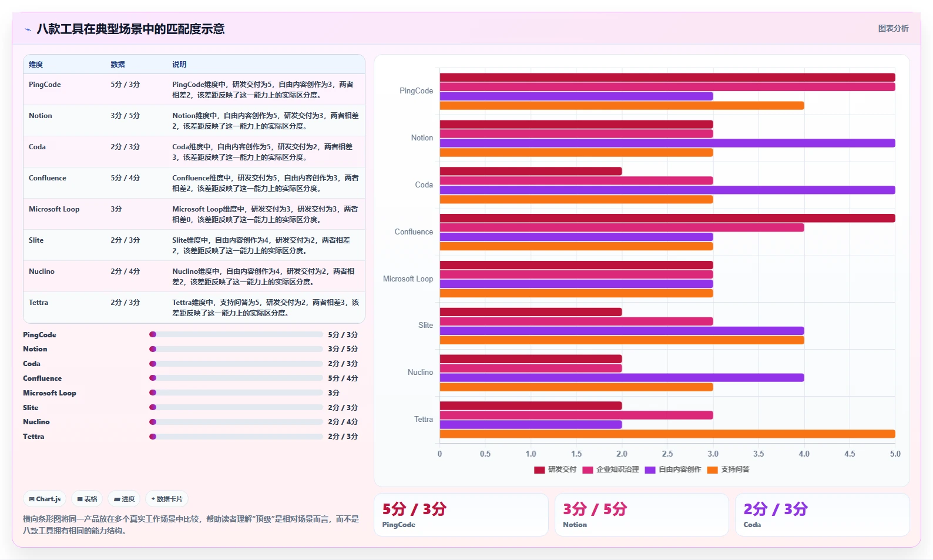This screenshot has width=933, height=560.
Task: Click Notion's purple 自由内容创作 bar
Action: tap(667, 143)
